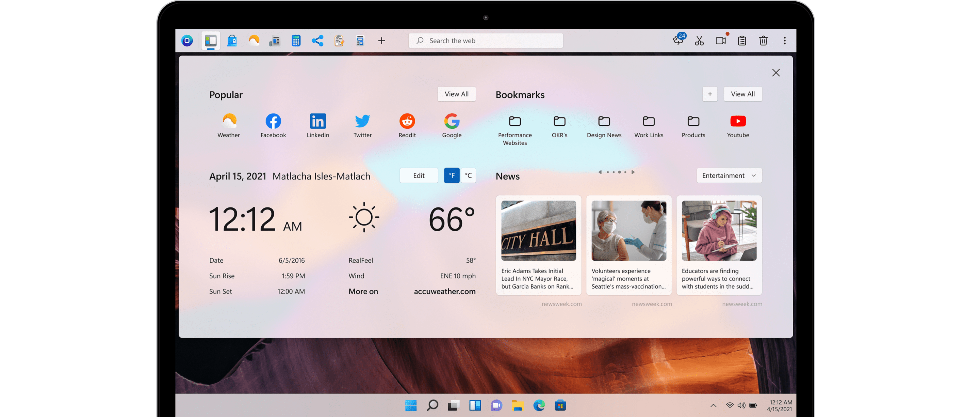This screenshot has height=417, width=980.
Task: Edit the weather location Matlacha Isles-Matlach
Action: [x=419, y=175]
